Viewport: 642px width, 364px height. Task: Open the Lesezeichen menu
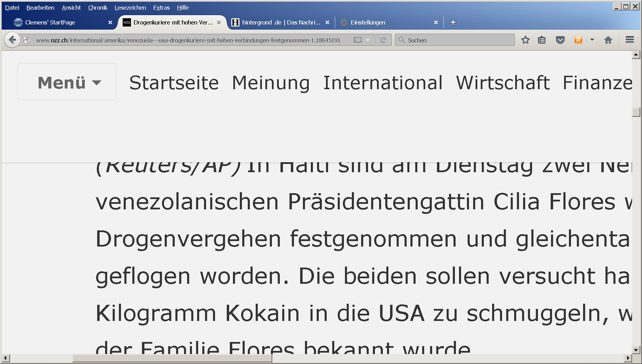[130, 8]
